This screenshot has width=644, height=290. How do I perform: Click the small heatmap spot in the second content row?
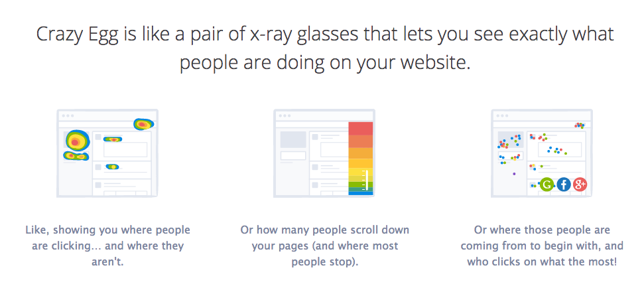112,167
